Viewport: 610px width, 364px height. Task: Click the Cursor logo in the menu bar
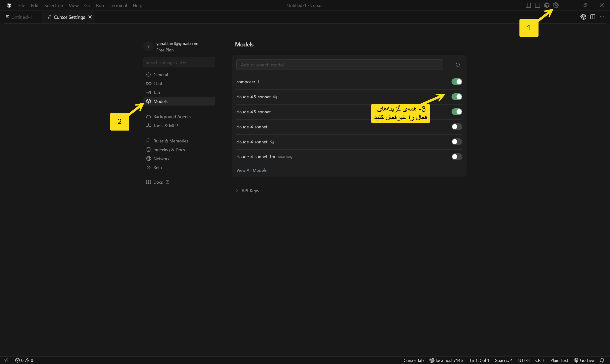[x=9, y=5]
